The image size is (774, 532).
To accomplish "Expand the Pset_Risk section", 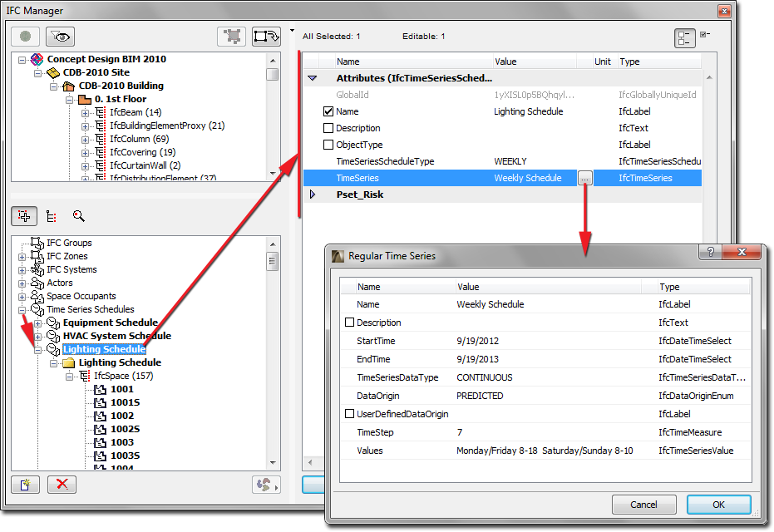I will click(313, 195).
